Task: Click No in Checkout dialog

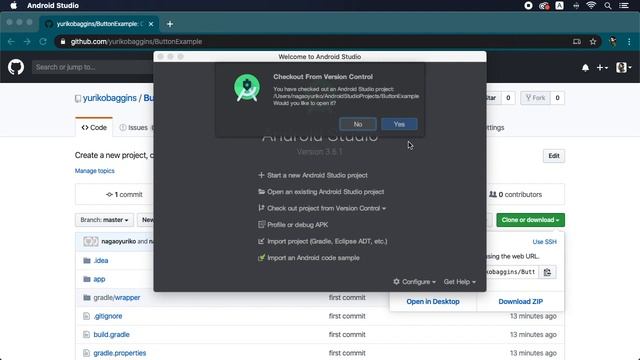Action: point(358,124)
